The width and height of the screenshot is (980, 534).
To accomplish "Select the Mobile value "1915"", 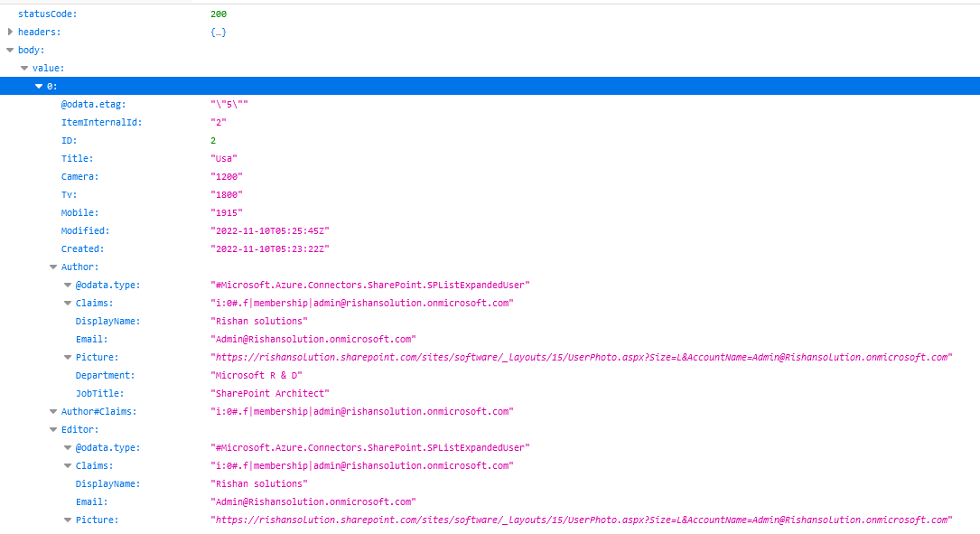I will coord(227,212).
